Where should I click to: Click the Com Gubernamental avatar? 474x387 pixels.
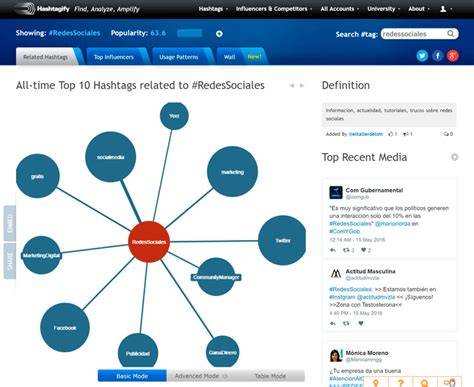coord(336,193)
